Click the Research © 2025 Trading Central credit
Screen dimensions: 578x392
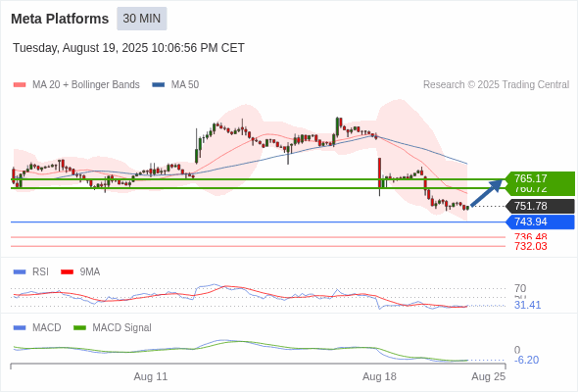[x=496, y=85]
